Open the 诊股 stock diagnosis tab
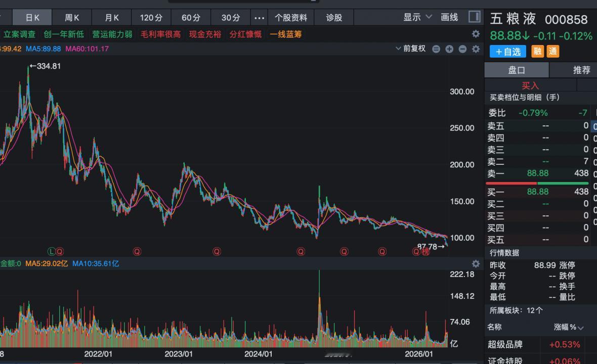Viewport: 597px width, 364px height. 334,18
